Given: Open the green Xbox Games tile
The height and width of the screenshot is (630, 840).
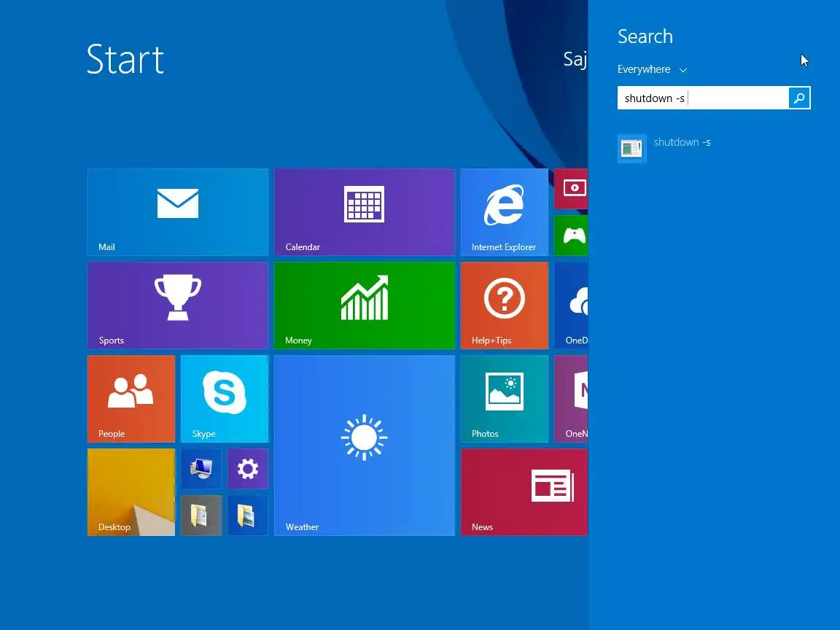Looking at the screenshot, I should [571, 236].
